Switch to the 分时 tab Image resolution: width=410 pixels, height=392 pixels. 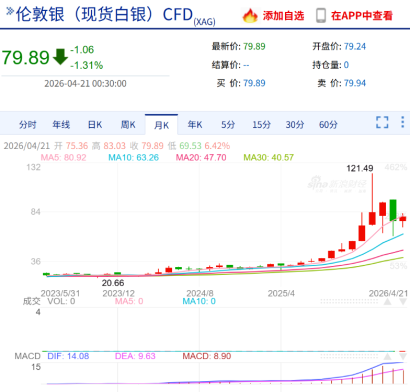point(27,125)
